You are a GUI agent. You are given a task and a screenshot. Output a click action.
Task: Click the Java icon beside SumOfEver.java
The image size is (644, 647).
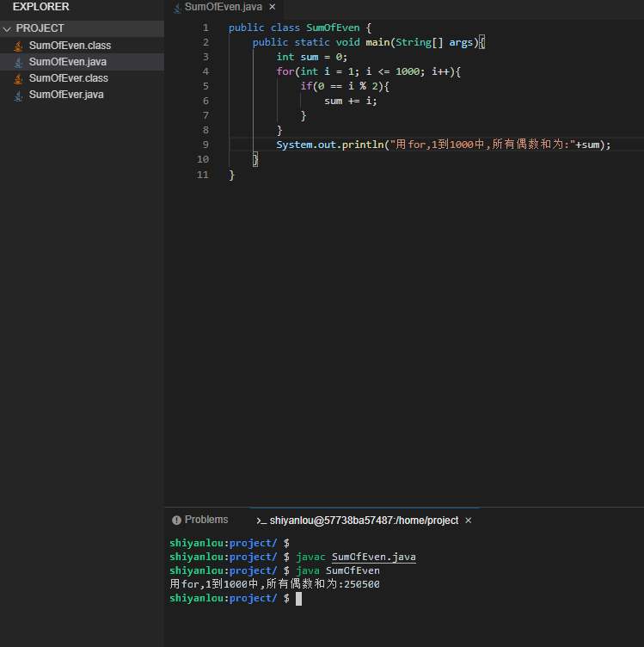18,96
